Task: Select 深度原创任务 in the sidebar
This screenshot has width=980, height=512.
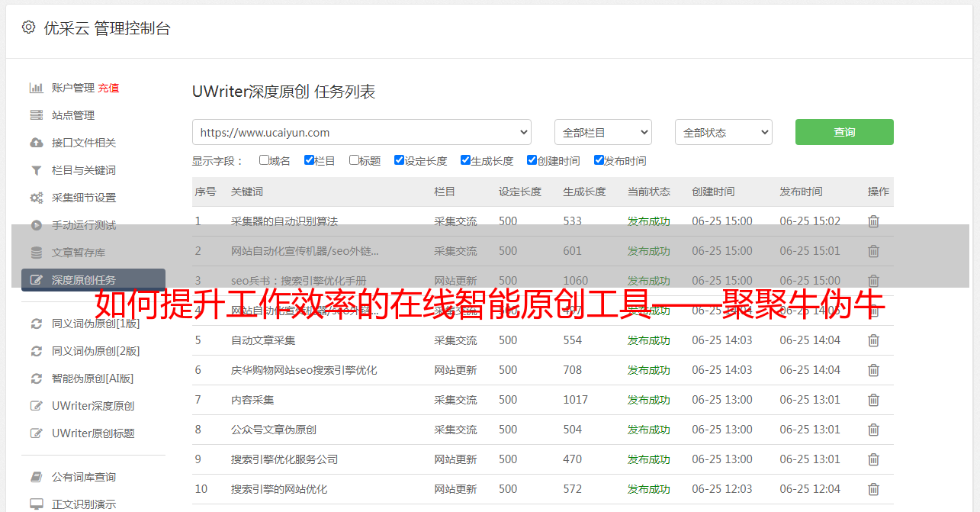Action: click(x=93, y=280)
